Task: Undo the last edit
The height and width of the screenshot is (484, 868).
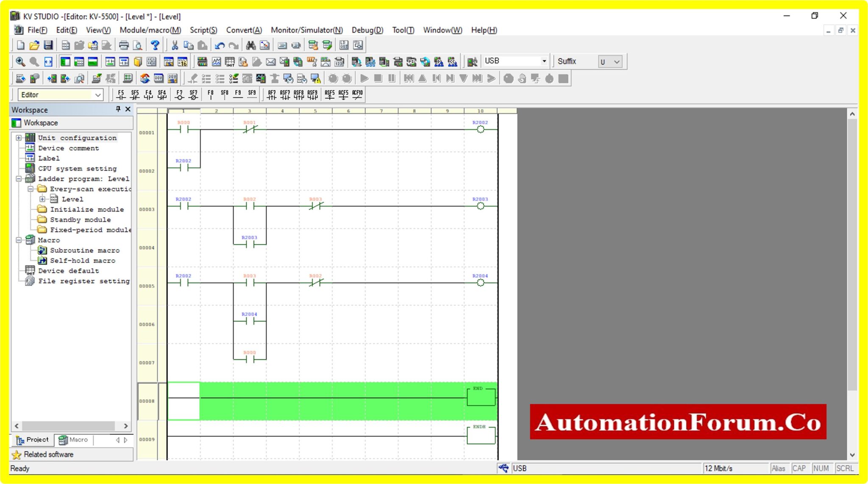Action: (220, 44)
